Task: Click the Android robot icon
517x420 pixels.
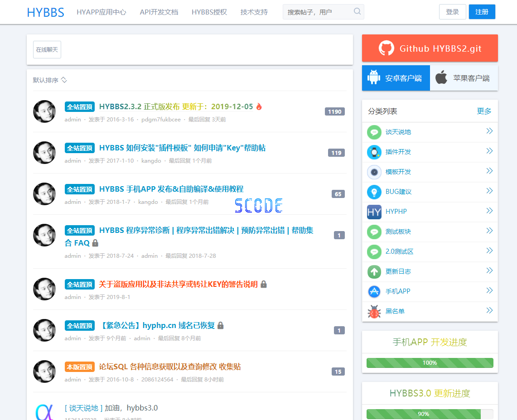Action: [x=373, y=77]
